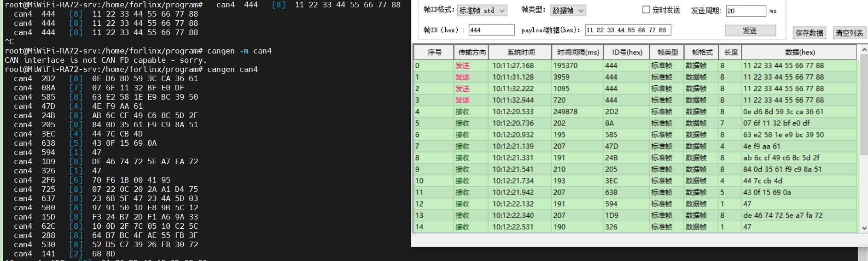Enable the 定时发送 timed send checkbox
Image resolution: width=868 pixels, height=261 pixels.
pyautogui.click(x=646, y=10)
